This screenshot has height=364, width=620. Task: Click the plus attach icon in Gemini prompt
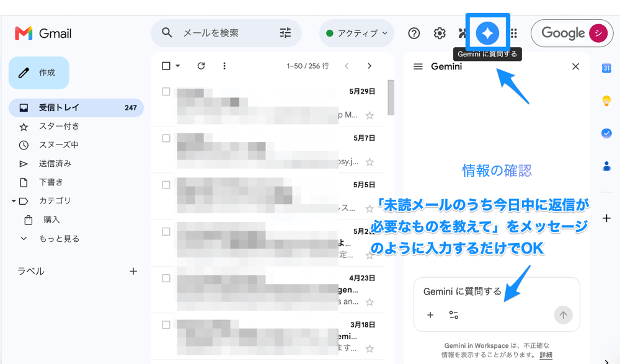430,315
